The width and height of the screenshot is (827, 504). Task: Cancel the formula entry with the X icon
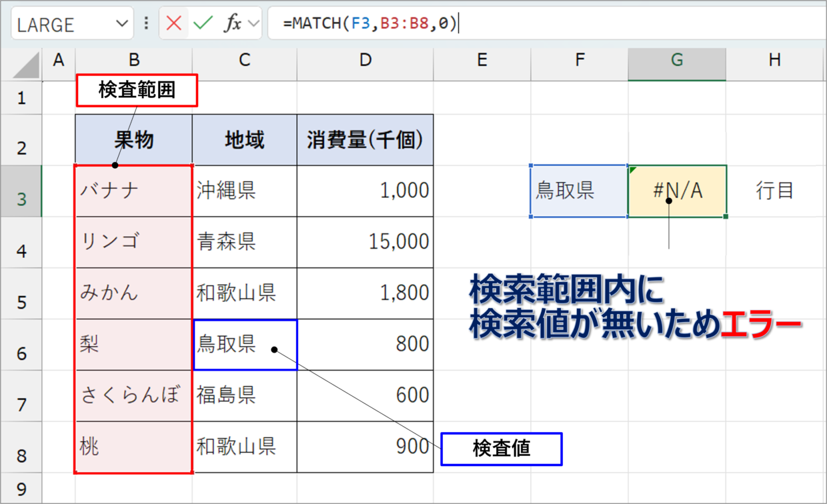click(x=174, y=23)
